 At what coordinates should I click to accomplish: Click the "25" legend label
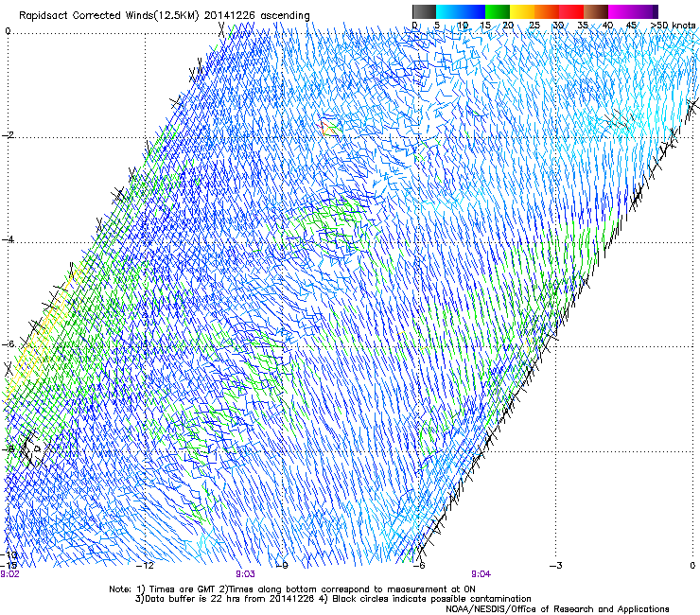click(534, 26)
